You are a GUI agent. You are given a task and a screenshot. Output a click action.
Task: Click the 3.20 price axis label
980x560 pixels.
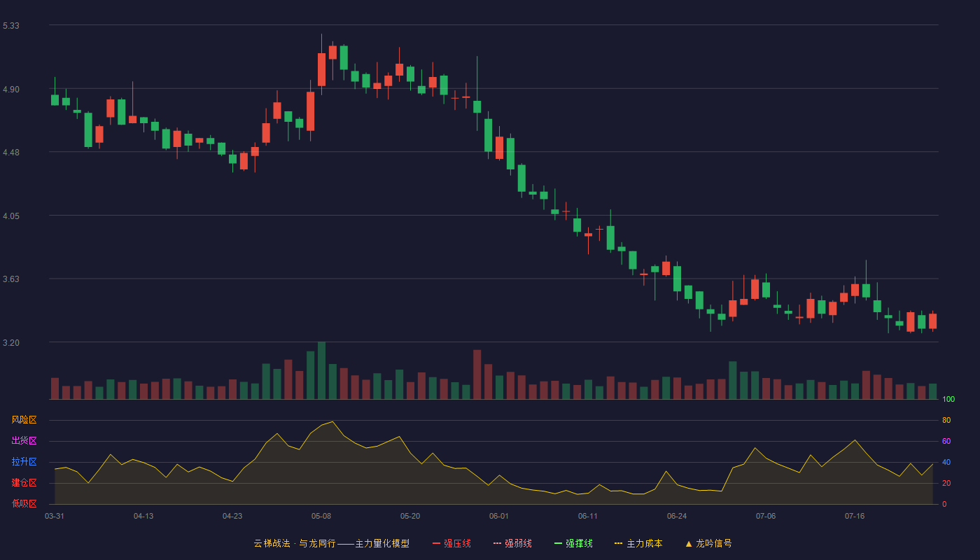pyautogui.click(x=11, y=343)
